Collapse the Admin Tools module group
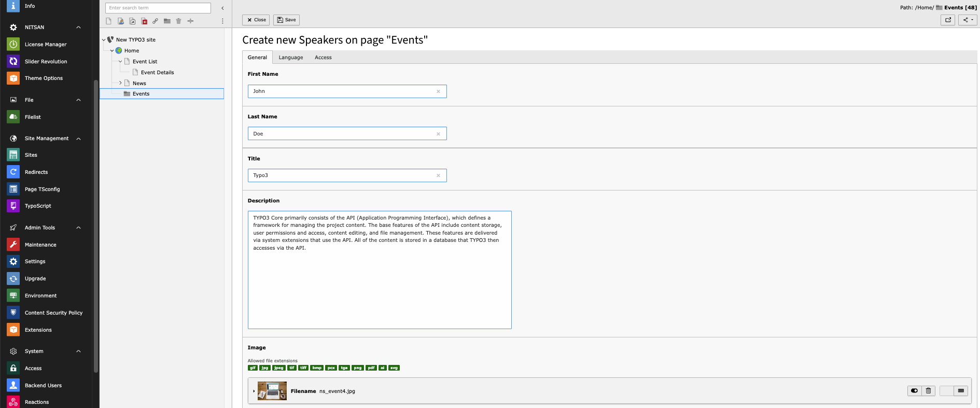980x408 pixels. [x=78, y=228]
